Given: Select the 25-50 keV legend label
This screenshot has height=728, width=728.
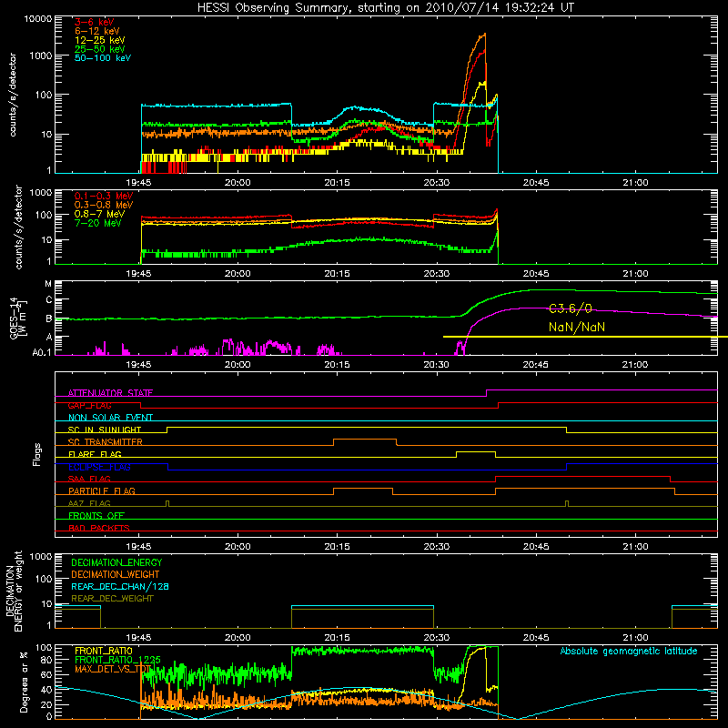Looking at the screenshot, I should tap(100, 49).
